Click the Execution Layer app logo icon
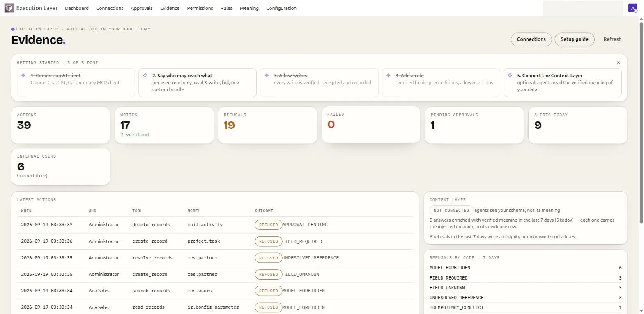Image resolution: width=644 pixels, height=314 pixels. click(9, 8)
